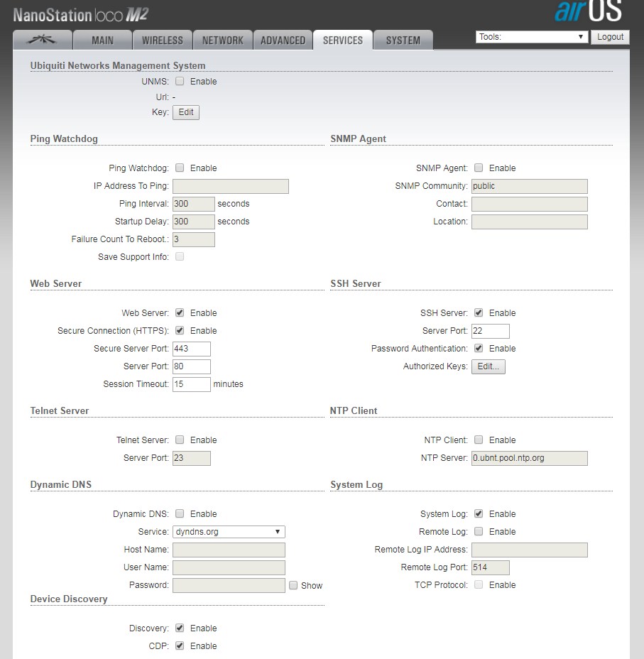Image resolution: width=644 pixels, height=659 pixels.
Task: Click the Telnet Server Port field
Action: [x=192, y=458]
